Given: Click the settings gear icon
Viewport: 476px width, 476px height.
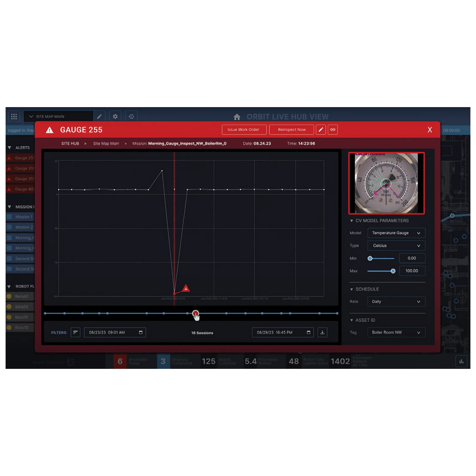Looking at the screenshot, I should (115, 116).
